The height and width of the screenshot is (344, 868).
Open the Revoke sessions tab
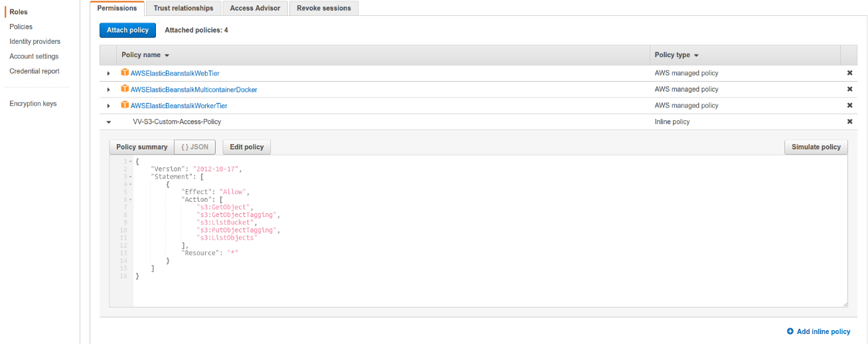click(x=324, y=8)
